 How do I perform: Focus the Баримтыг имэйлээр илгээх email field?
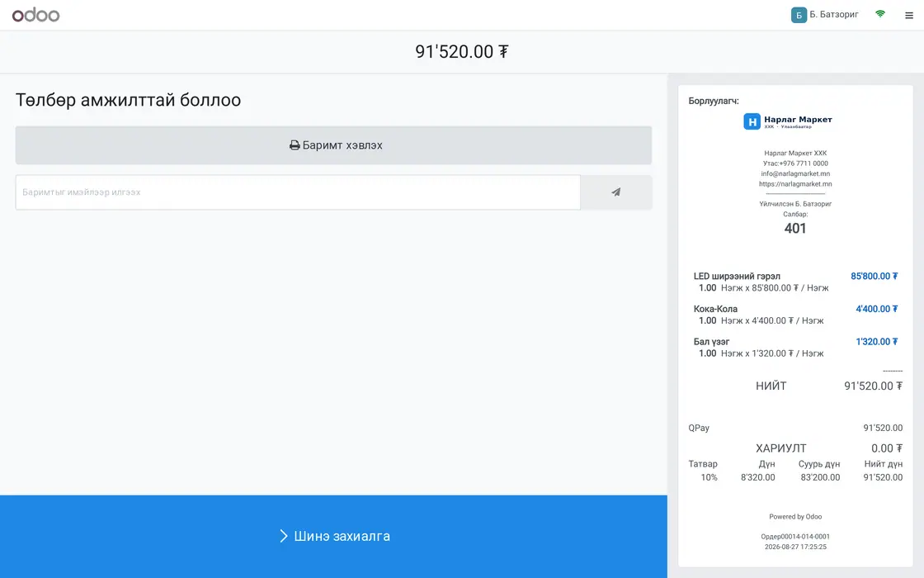[x=298, y=192]
